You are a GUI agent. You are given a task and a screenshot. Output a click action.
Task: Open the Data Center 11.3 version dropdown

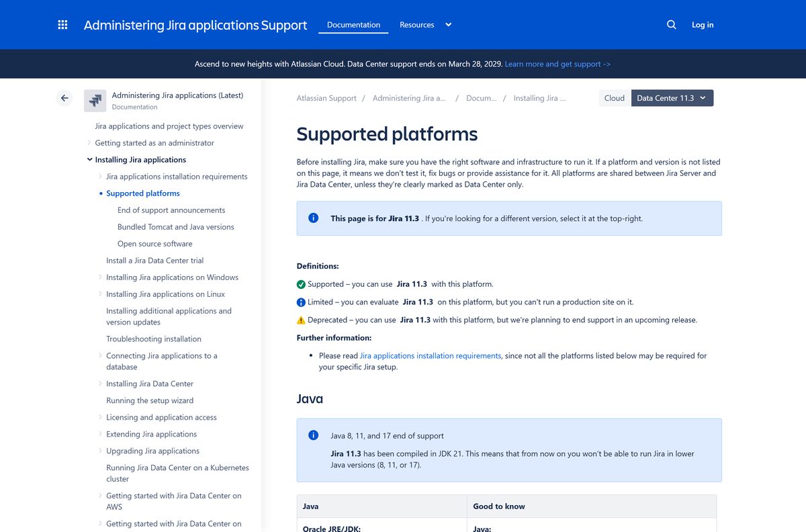[x=672, y=98]
